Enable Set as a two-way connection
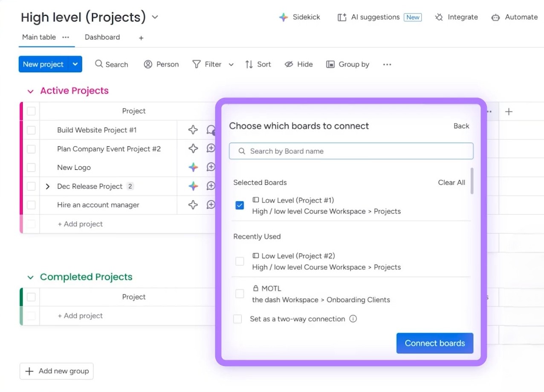The height and width of the screenshot is (392, 544). (x=237, y=319)
